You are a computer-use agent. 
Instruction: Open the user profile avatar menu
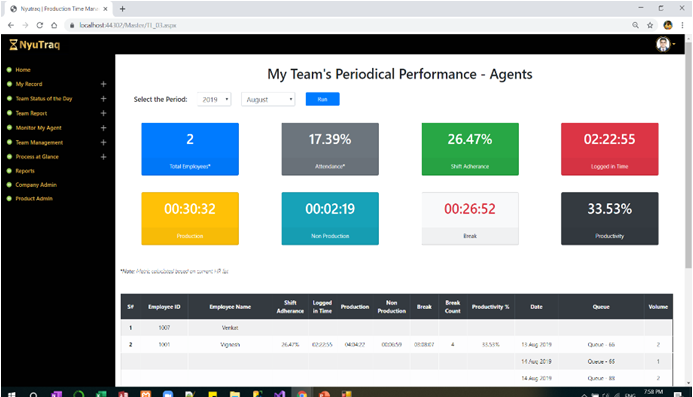[x=665, y=44]
